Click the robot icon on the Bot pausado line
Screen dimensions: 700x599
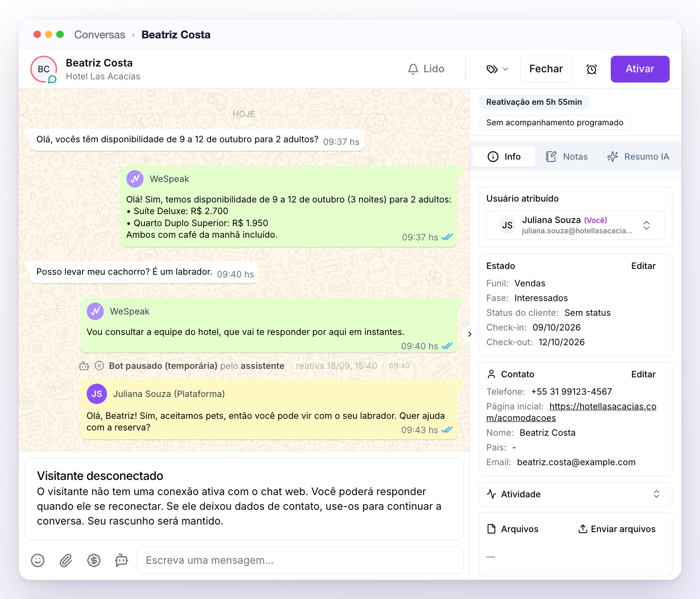(84, 366)
